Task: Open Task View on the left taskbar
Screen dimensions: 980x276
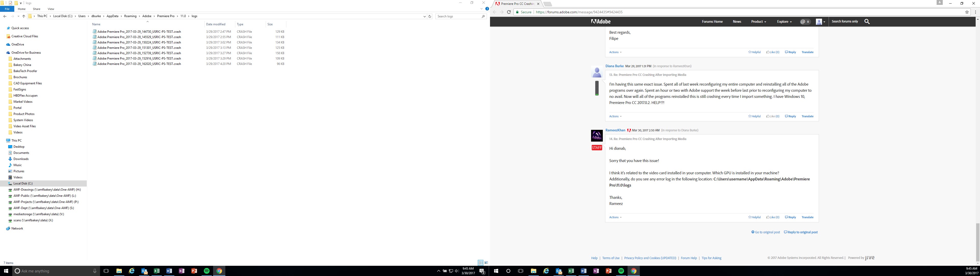Action: click(x=106, y=271)
